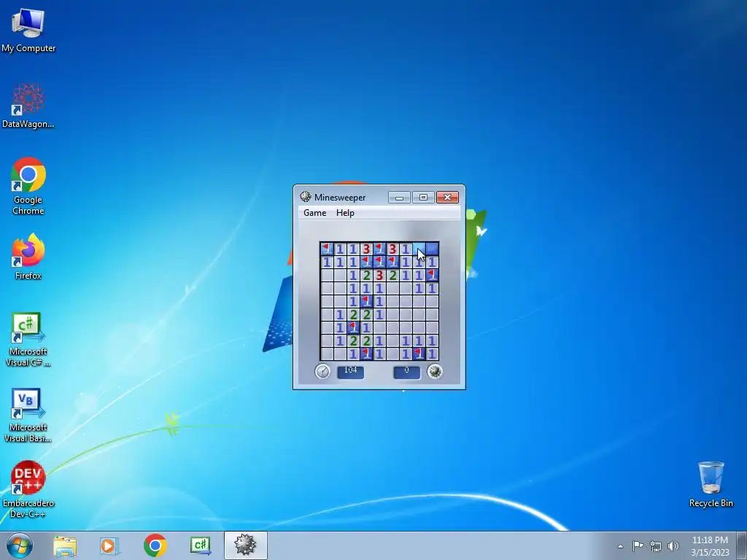
Task: Open the Visual C# taskbar icon
Action: pyautogui.click(x=200, y=545)
